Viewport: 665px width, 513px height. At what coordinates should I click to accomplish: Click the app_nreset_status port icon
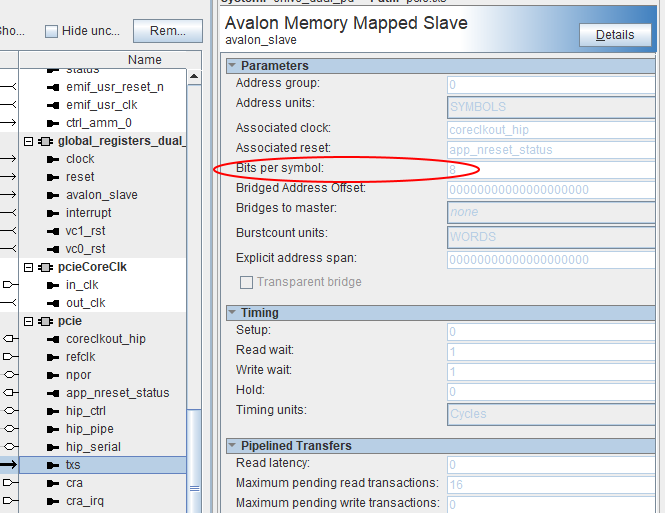53,393
